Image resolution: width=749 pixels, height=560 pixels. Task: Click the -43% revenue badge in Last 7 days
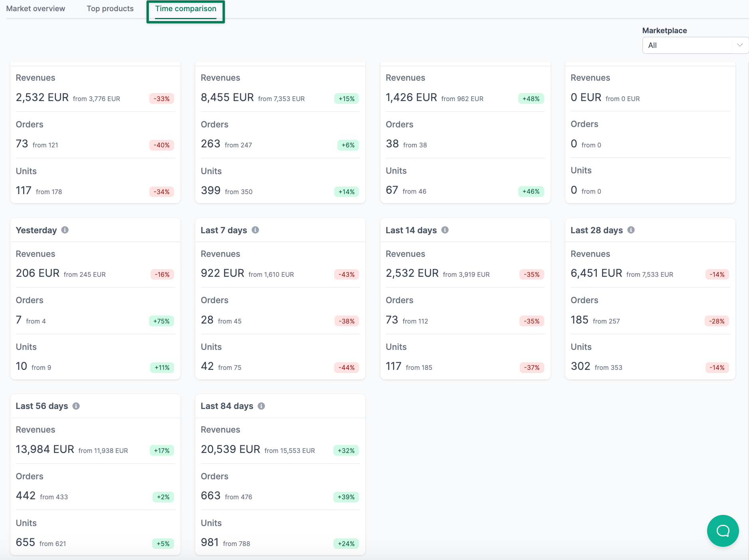347,274
